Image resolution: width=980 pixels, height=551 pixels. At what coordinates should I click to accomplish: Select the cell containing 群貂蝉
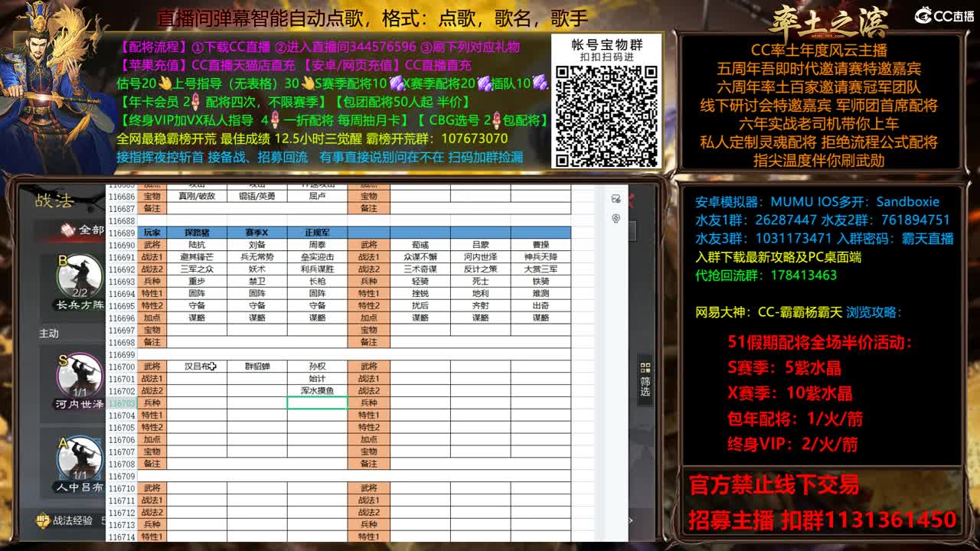[x=256, y=367]
